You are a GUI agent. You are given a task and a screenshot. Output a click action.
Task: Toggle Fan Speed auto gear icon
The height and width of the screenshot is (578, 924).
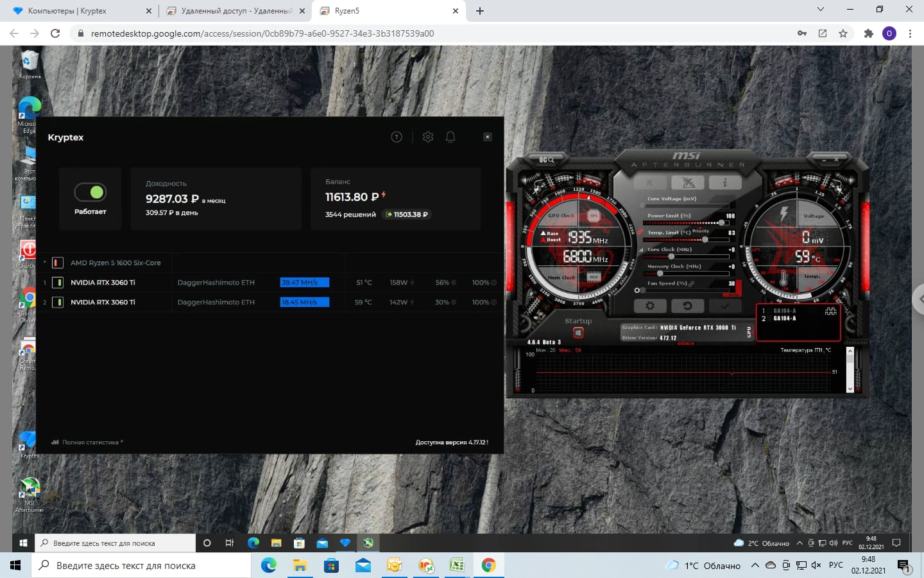coord(637,290)
